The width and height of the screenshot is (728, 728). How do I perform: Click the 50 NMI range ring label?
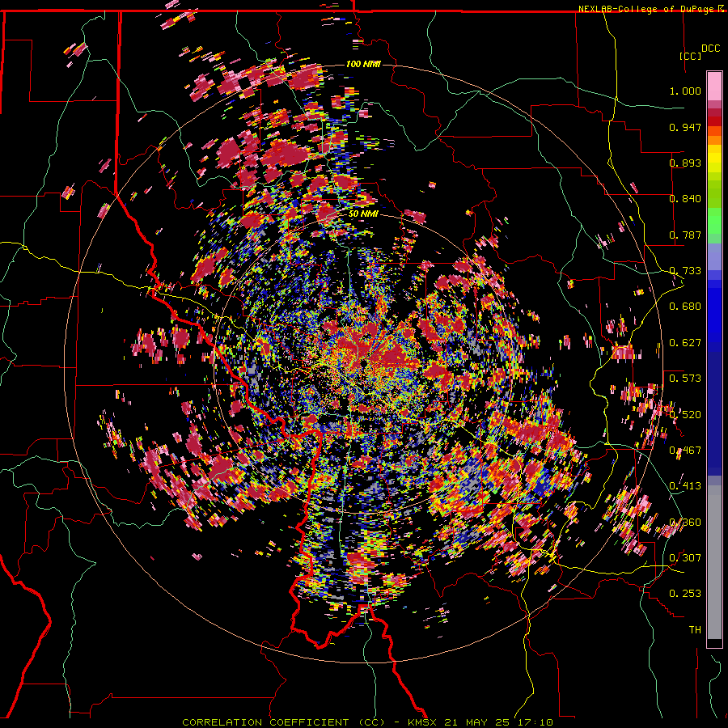click(x=363, y=214)
